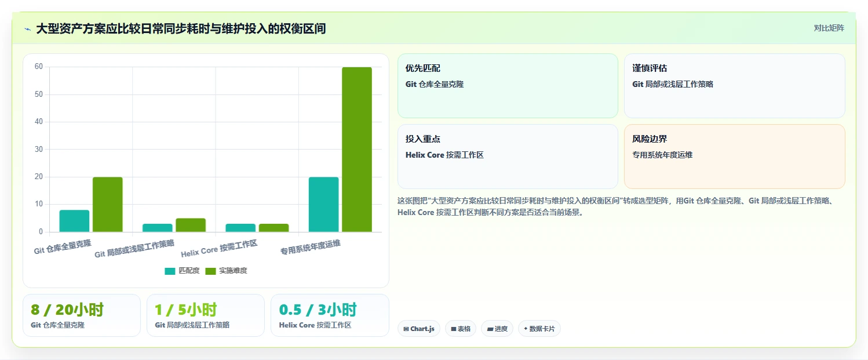Click the 专用系统年度运维 text in 风险边界 card
This screenshot has height=360, width=868.
click(662, 155)
